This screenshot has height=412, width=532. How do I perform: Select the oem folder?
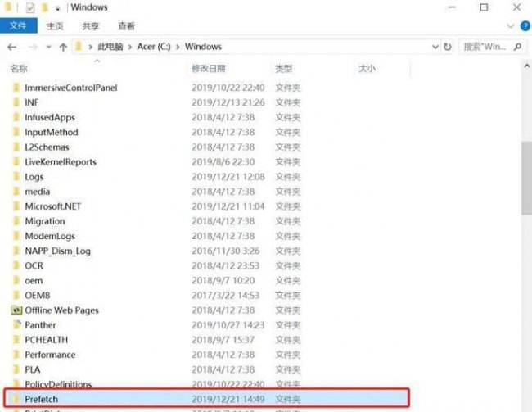point(34,281)
